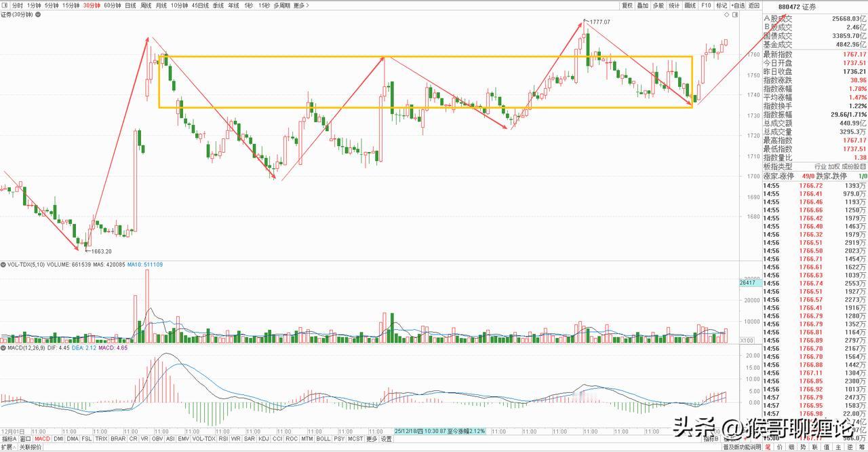Viewport: 868px width, 452px height.
Task: Select the 15分钟 chart period
Action: pyautogui.click(x=71, y=5)
